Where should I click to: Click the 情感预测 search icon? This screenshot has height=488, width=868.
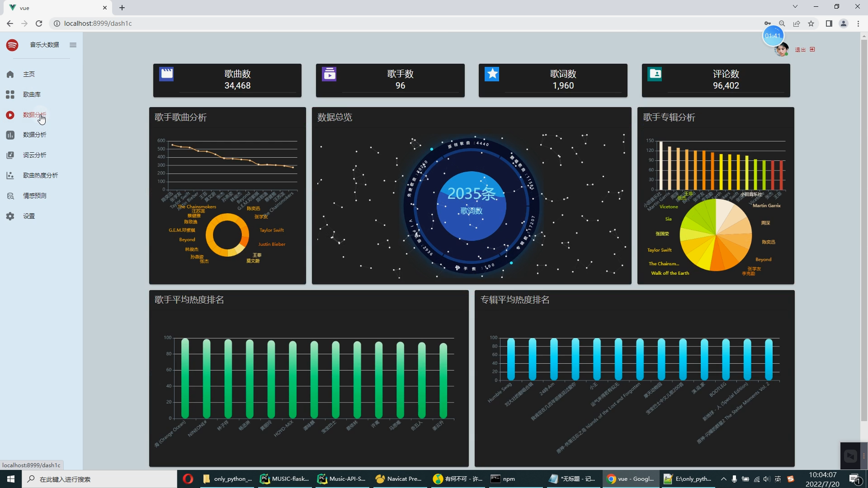(10, 196)
